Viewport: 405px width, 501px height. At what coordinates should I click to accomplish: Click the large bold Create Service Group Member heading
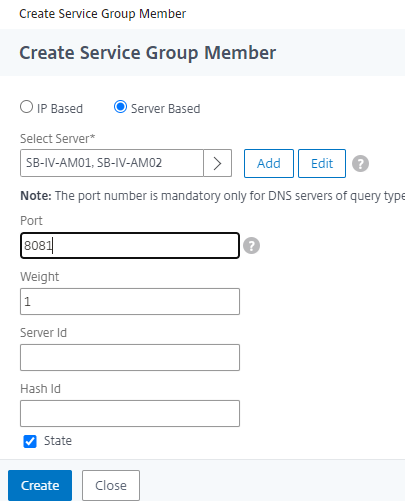[x=148, y=53]
